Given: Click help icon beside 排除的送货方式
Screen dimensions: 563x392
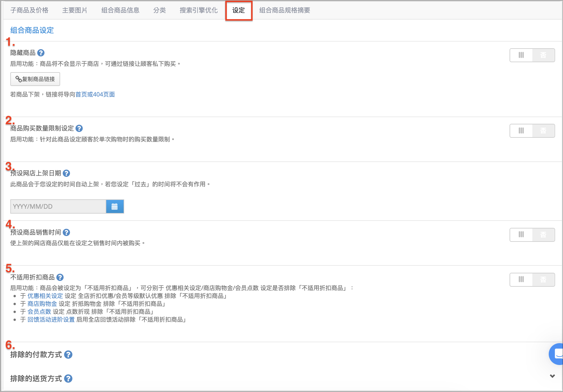Looking at the screenshot, I should click(68, 379).
